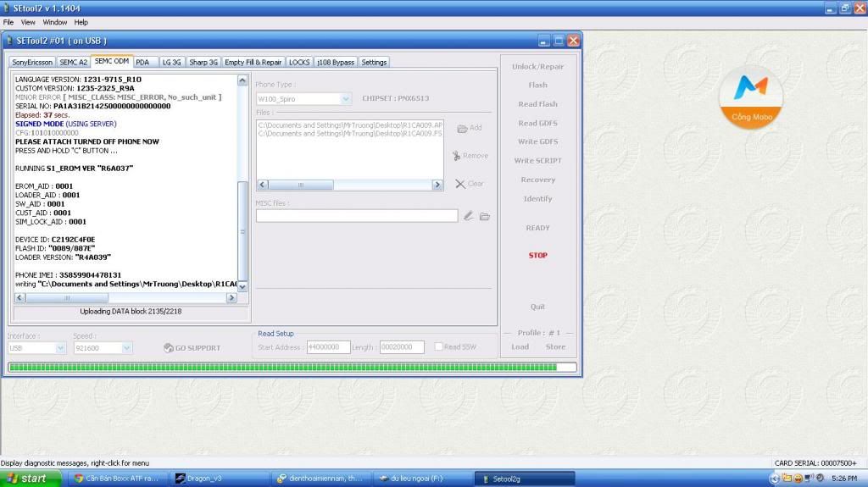868x487 pixels.
Task: Click the CARD SERIAL status bar text
Action: click(815, 463)
